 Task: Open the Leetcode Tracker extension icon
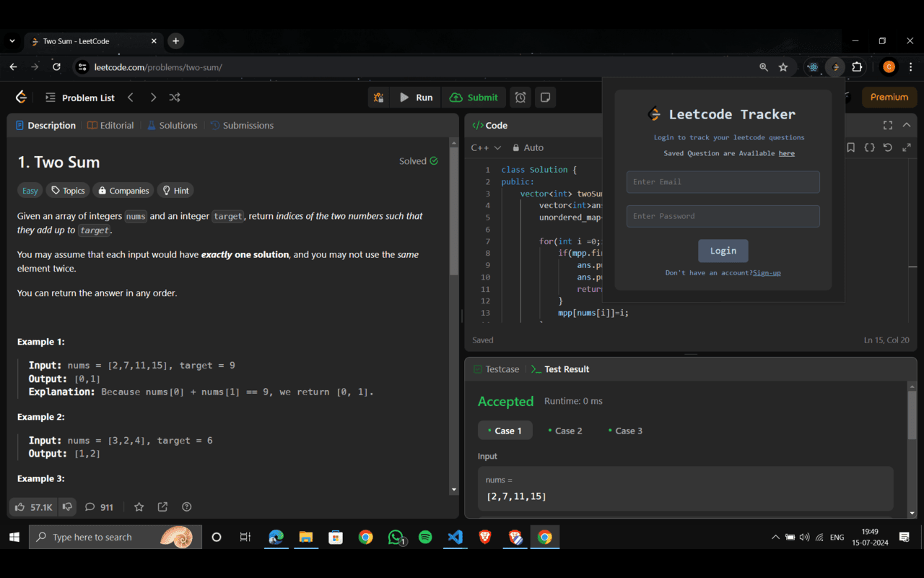(x=835, y=67)
